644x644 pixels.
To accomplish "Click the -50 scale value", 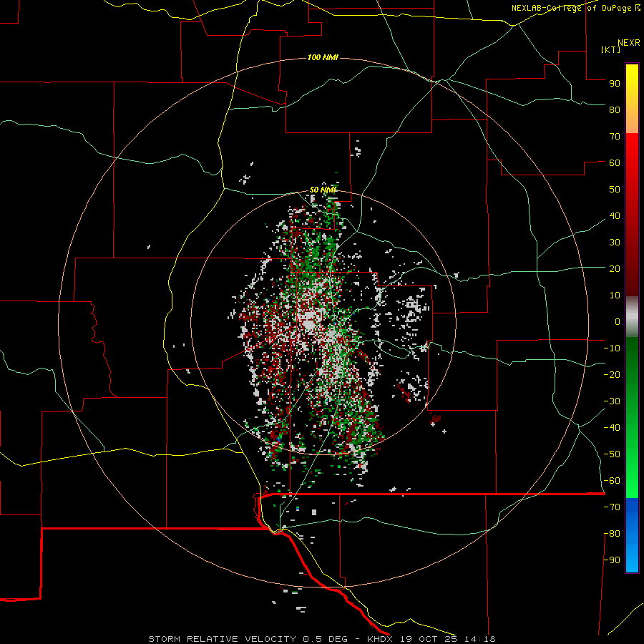I will click(612, 454).
